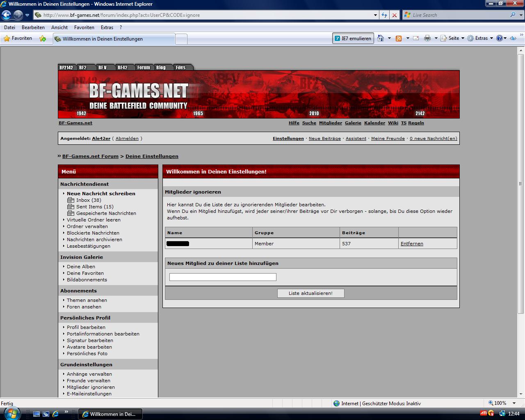Click the browser Back arrow button
The image size is (525, 420).
click(x=6, y=15)
